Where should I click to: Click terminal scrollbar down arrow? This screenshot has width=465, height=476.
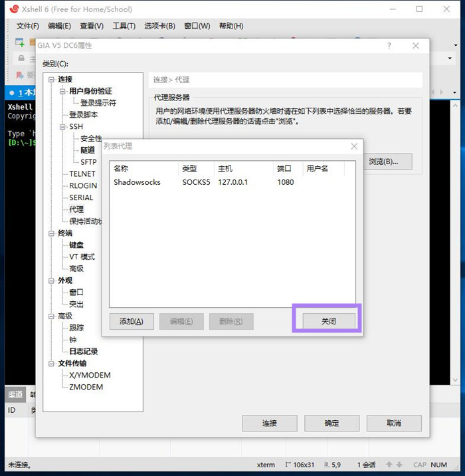pos(455,380)
